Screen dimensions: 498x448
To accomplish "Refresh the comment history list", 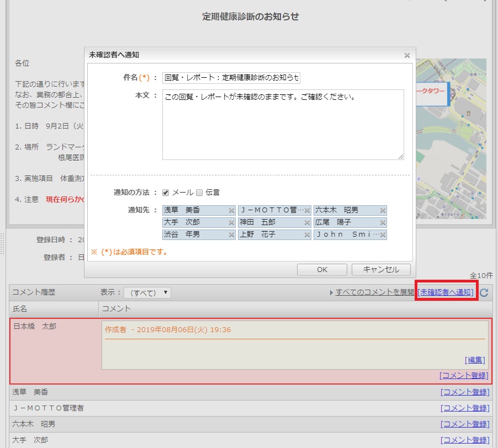I will tap(484, 292).
